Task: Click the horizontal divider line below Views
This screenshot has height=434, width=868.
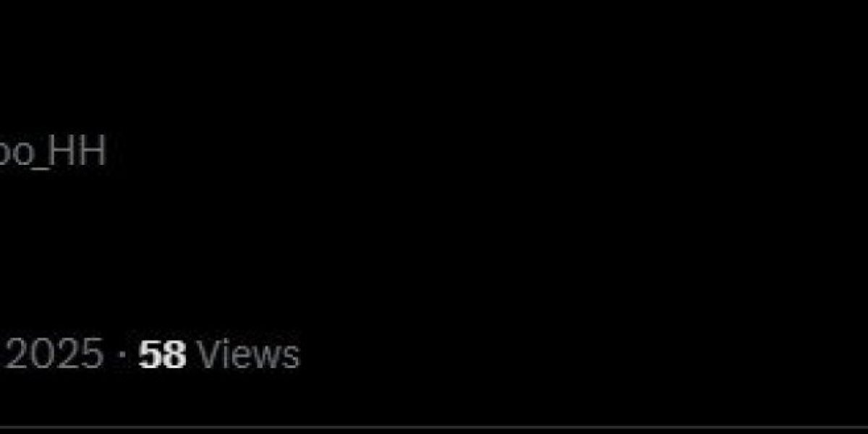Action: tap(434, 427)
